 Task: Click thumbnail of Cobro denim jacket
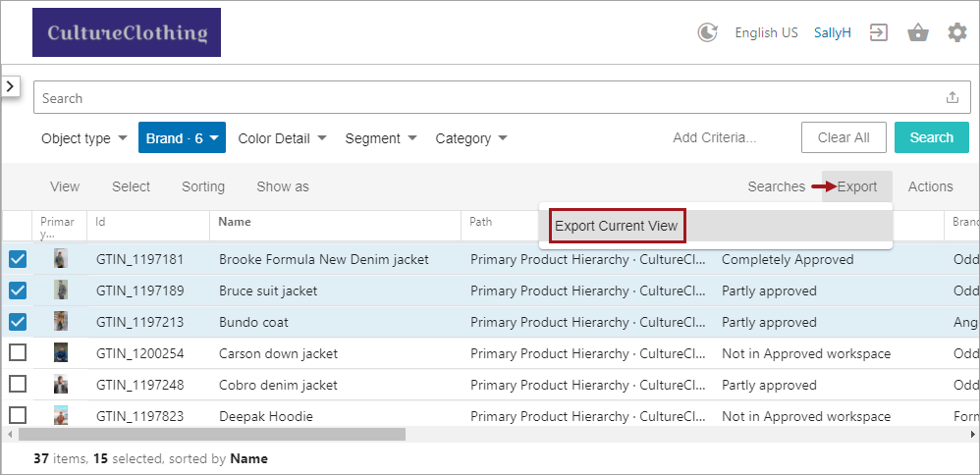click(61, 385)
